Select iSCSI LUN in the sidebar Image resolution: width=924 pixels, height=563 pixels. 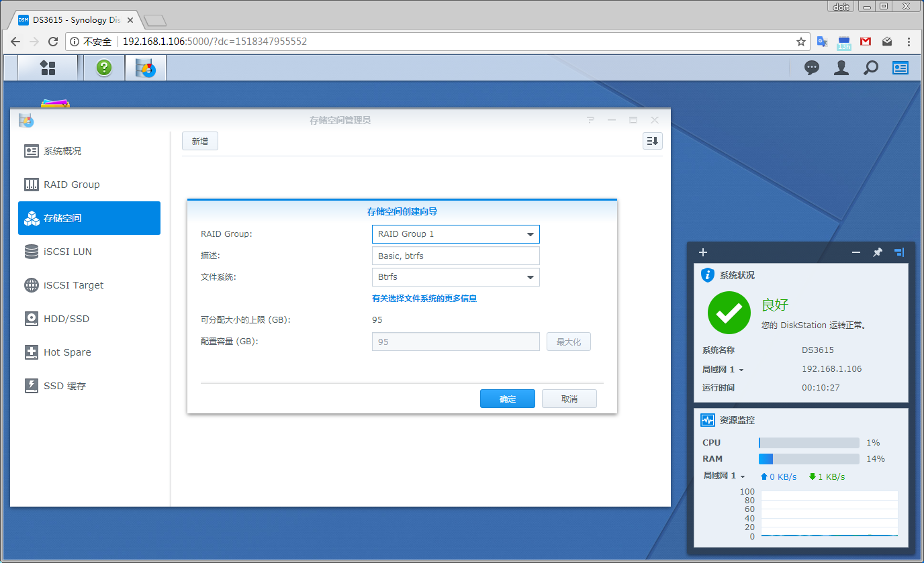tap(89, 252)
